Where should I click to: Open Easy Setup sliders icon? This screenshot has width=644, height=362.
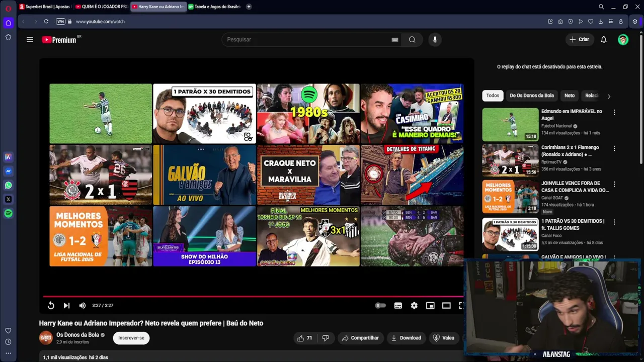(611, 22)
